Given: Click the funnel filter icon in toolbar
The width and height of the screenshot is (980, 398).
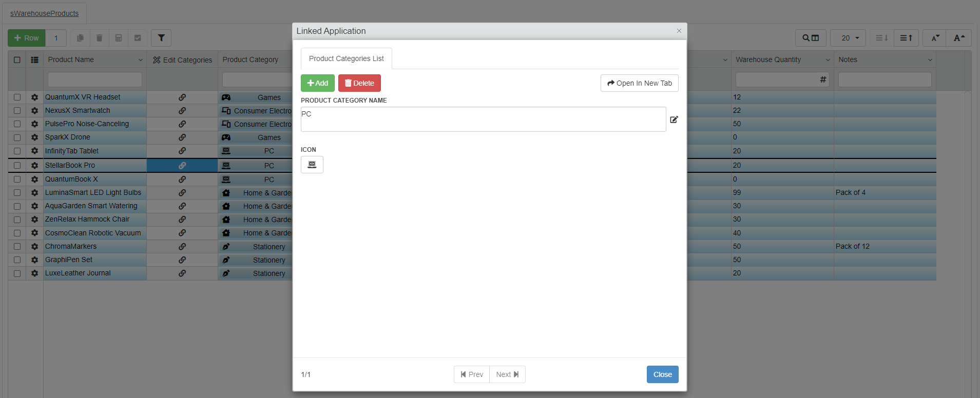Looking at the screenshot, I should tap(161, 38).
